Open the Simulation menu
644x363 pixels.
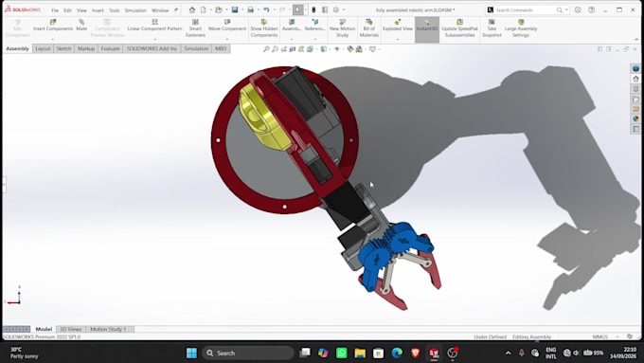tap(135, 10)
